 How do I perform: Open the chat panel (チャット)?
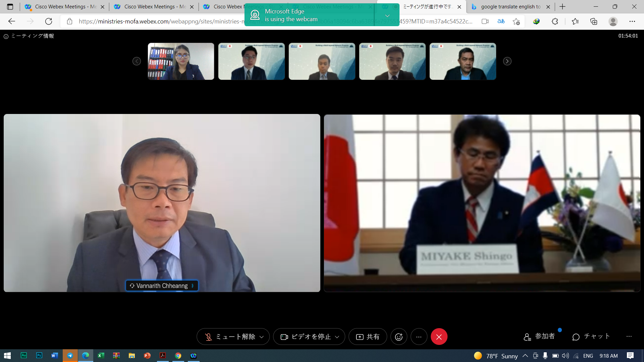pyautogui.click(x=591, y=337)
